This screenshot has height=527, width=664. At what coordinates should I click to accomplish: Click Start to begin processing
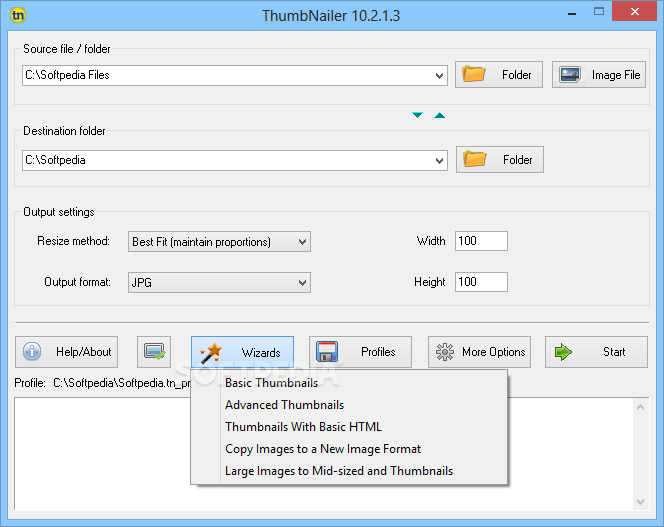pyautogui.click(x=596, y=352)
